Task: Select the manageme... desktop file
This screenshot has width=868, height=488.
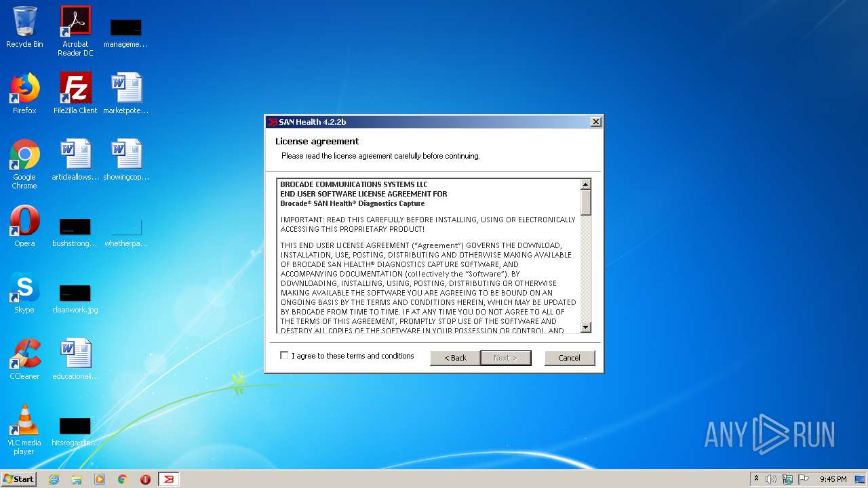Action: (125, 33)
